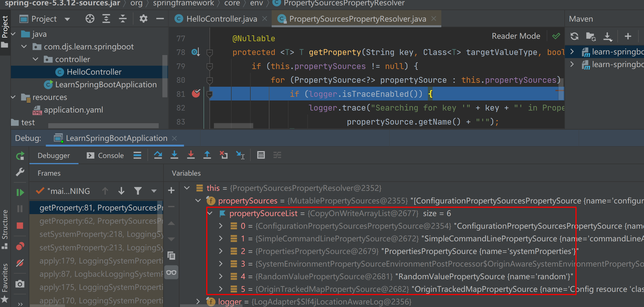Screen dimensions: 644x307
Task: Expand the learn-springbo Maven module
Action: point(572,52)
